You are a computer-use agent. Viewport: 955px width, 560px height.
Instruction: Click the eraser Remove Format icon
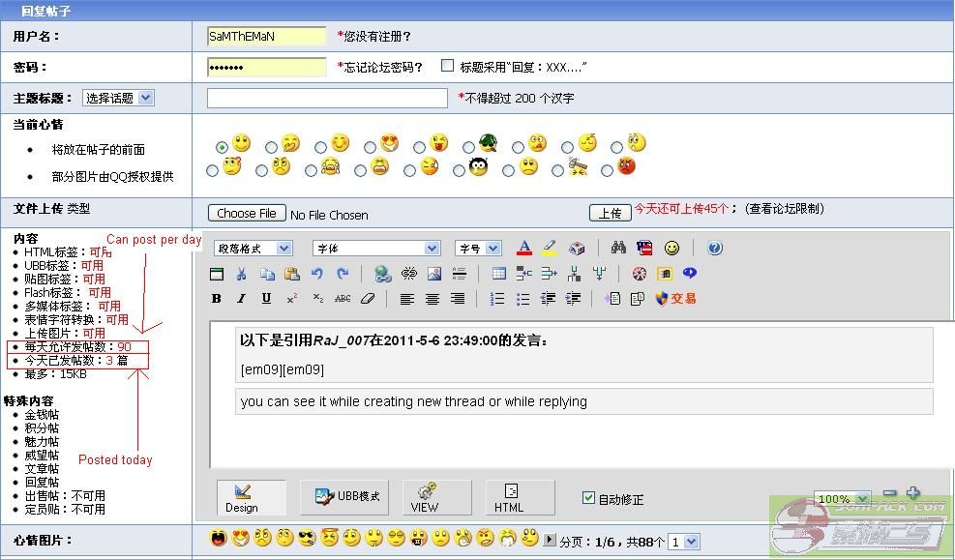367,299
